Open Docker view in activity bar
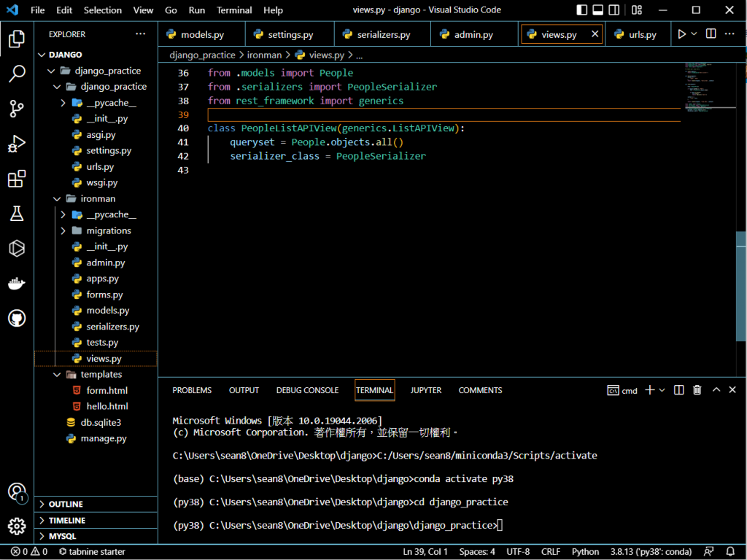 click(x=16, y=284)
